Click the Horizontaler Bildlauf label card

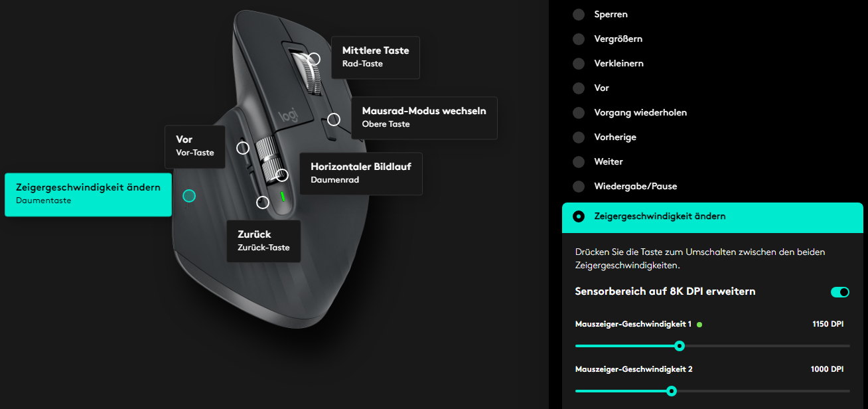[361, 173]
